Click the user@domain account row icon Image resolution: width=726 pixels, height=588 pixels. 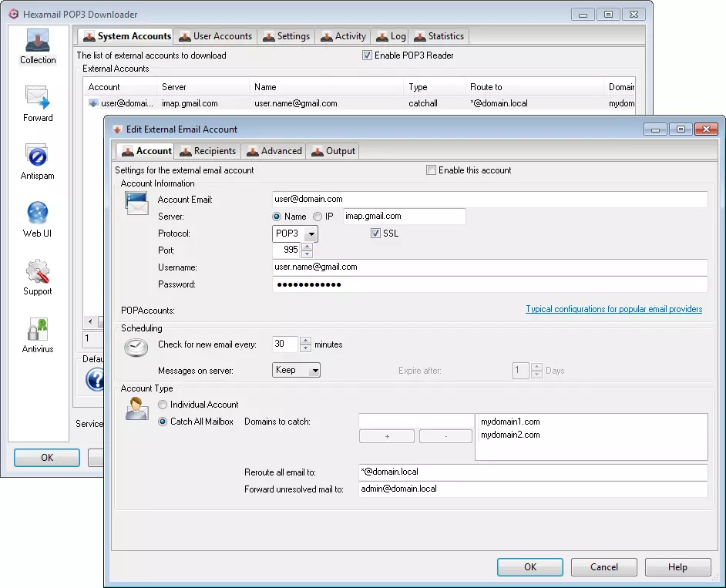click(x=94, y=103)
